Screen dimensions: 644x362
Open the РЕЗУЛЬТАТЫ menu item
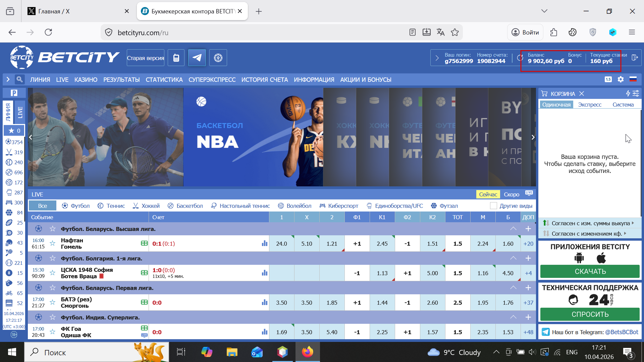click(x=121, y=80)
